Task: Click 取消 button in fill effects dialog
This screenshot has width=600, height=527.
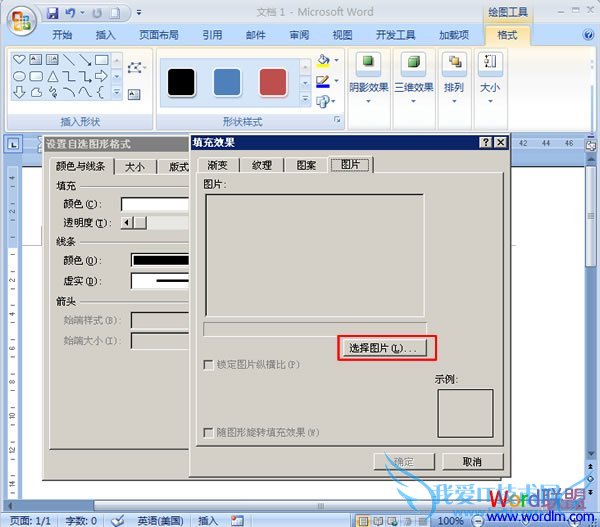Action: [x=473, y=462]
